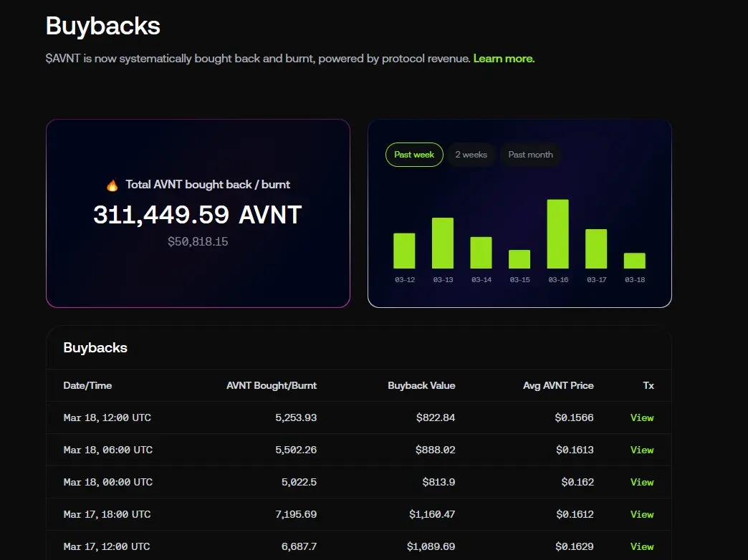Image resolution: width=748 pixels, height=560 pixels.
Task: Click the fire icon beside Total AVNT
Action: [x=112, y=185]
